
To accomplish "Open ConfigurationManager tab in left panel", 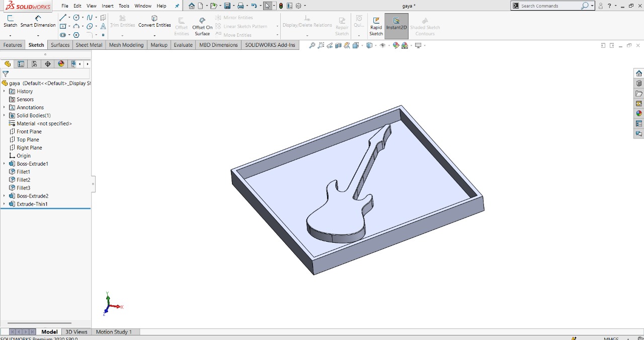I will [34, 64].
